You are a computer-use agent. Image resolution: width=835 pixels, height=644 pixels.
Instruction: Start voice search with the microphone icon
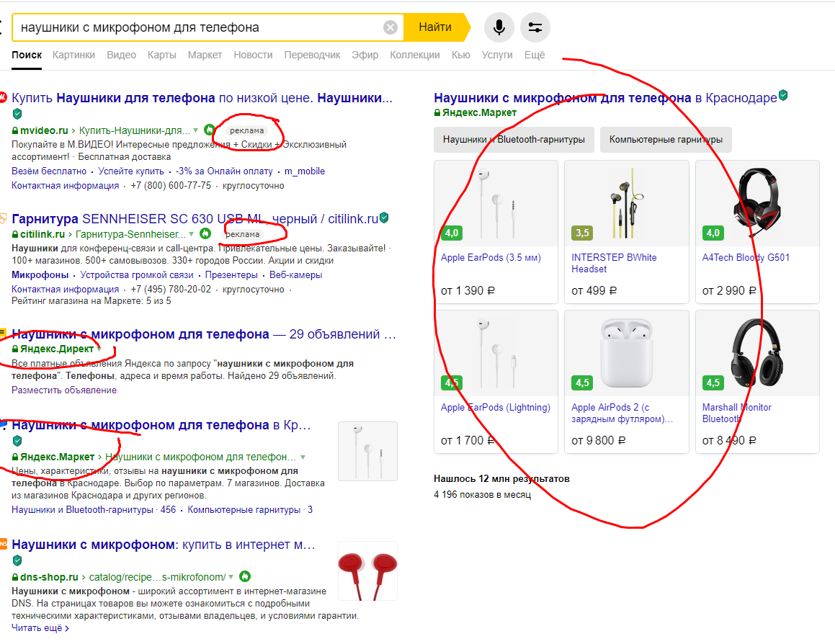pyautogui.click(x=499, y=27)
